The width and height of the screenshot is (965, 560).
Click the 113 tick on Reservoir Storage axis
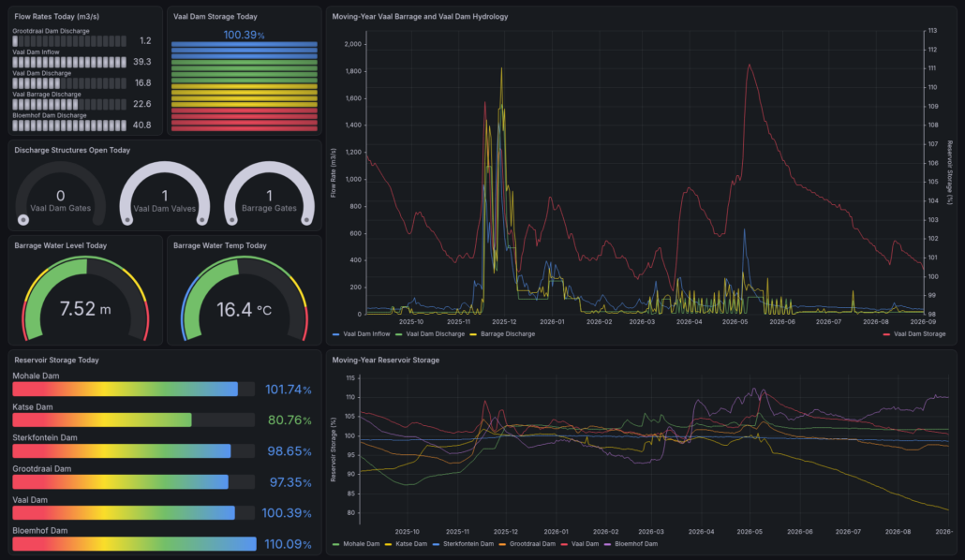933,31
